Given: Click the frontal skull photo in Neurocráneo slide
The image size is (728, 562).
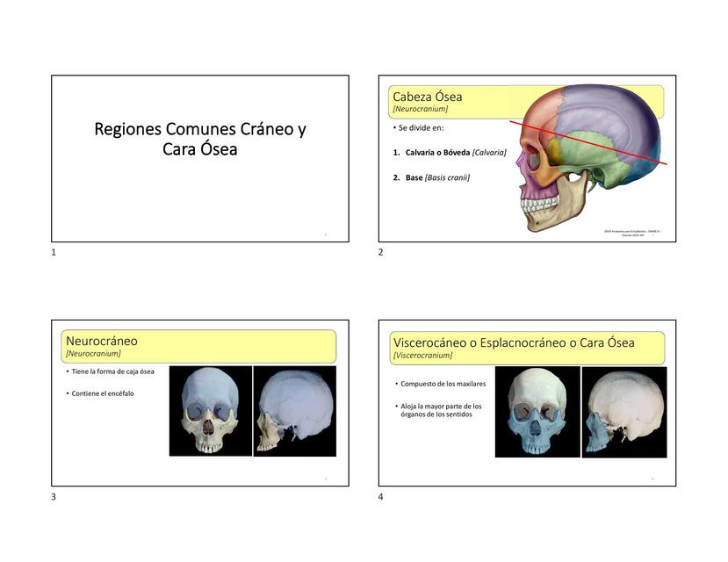Looking at the screenshot, I should point(210,411).
